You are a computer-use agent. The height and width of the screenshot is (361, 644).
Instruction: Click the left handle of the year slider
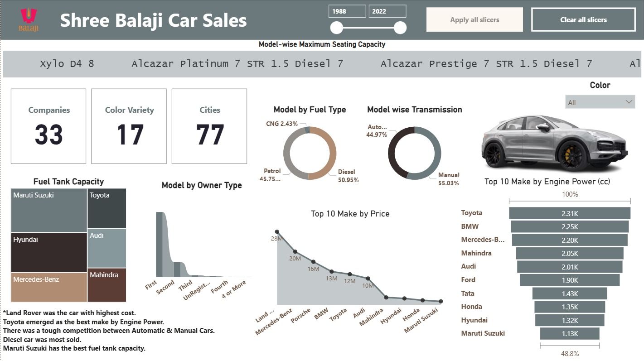337,28
